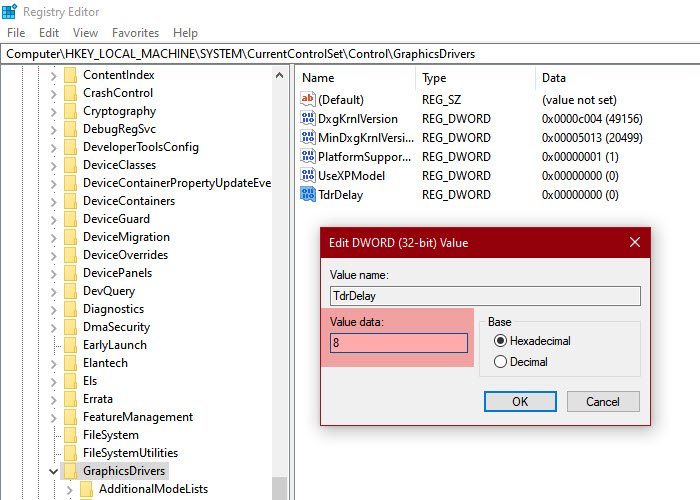Select the Decimal base option

point(521,362)
